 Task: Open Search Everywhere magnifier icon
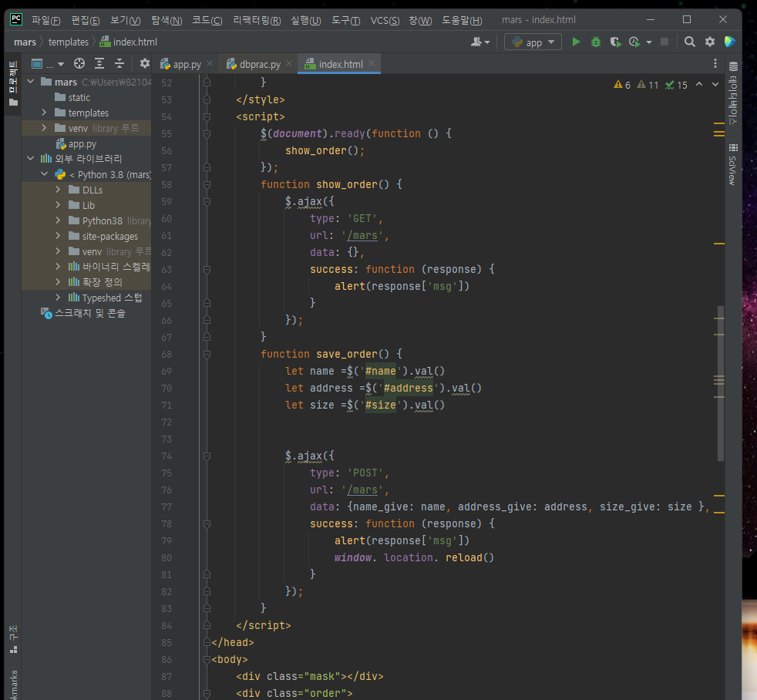[690, 42]
